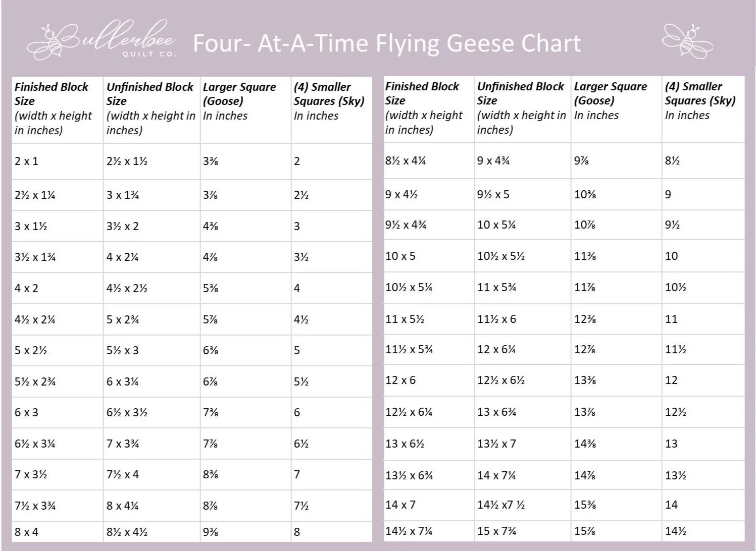Click the Bullerbee Quilt Co. logo
Image resolution: width=756 pixels, height=551 pixels.
[x=102, y=41]
